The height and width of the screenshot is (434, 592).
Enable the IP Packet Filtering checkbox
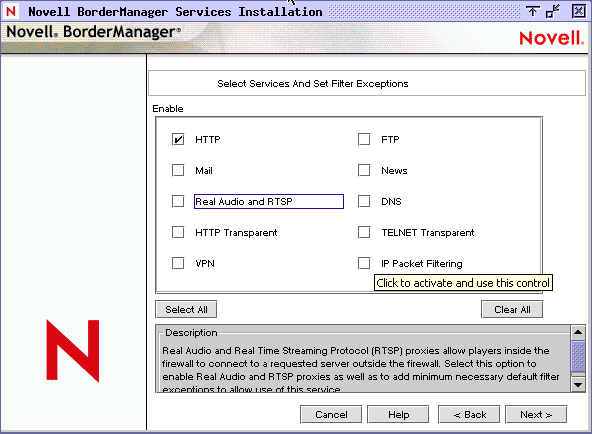(364, 263)
